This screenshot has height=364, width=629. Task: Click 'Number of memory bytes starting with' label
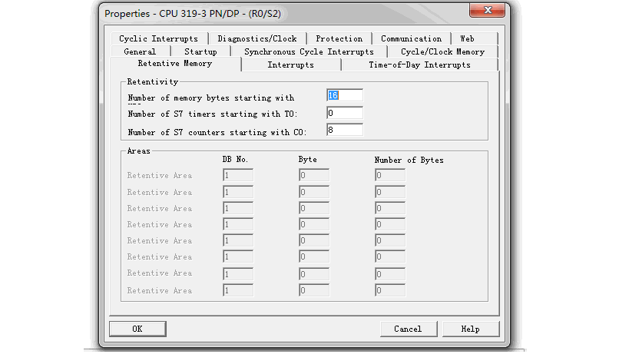click(211, 98)
